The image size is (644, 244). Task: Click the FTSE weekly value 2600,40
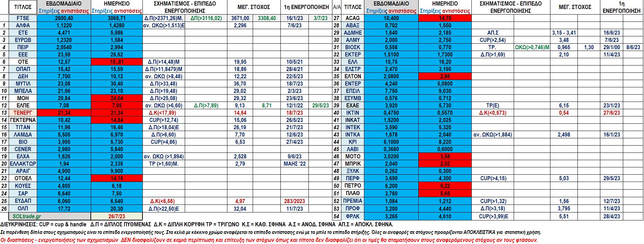[x=64, y=18]
